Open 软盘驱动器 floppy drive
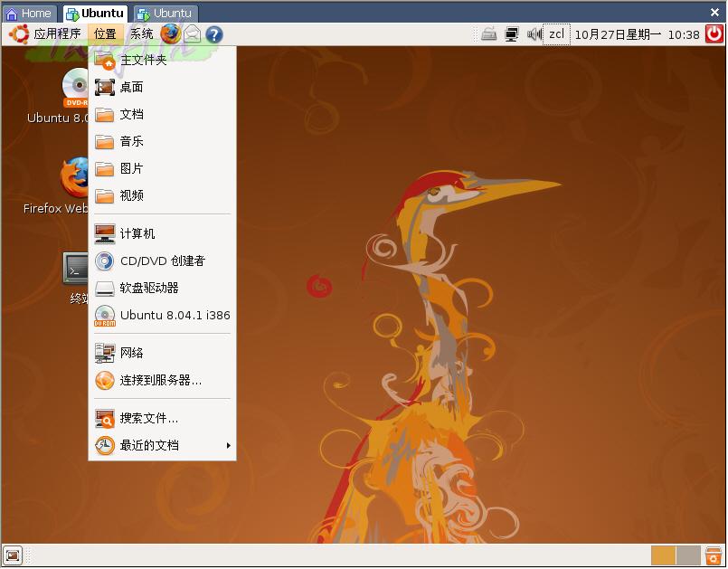Screen dimensions: 728x569 163,288
